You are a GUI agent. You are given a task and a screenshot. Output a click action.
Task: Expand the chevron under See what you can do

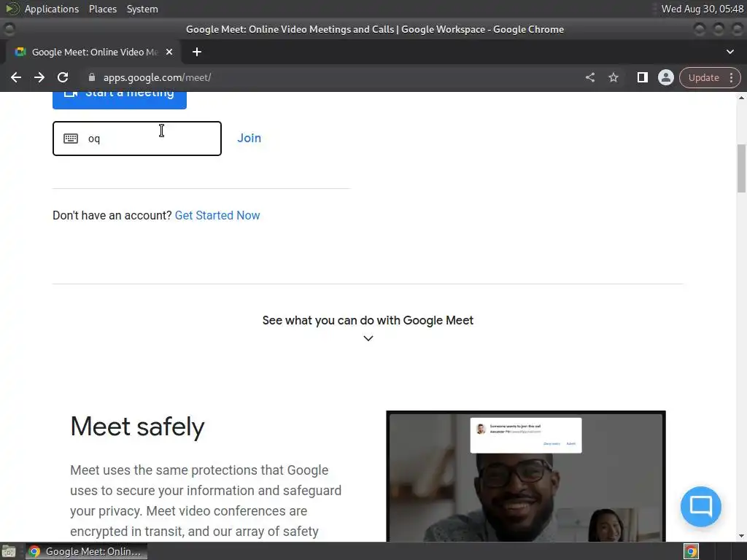click(368, 338)
